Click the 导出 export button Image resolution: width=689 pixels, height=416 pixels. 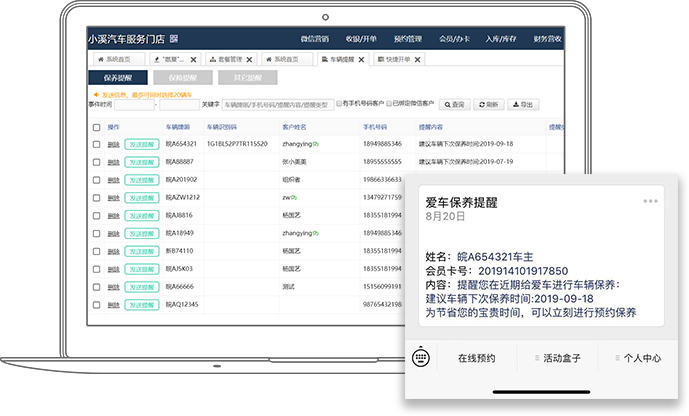coord(523,104)
